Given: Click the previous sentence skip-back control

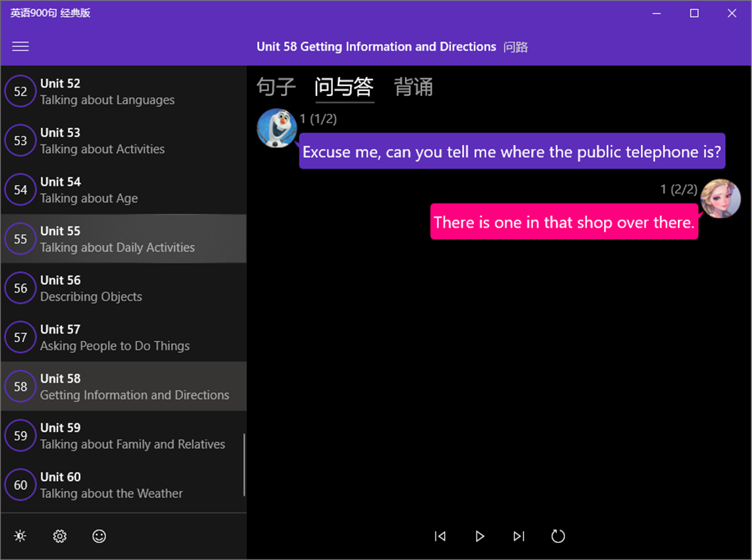Looking at the screenshot, I should (440, 537).
